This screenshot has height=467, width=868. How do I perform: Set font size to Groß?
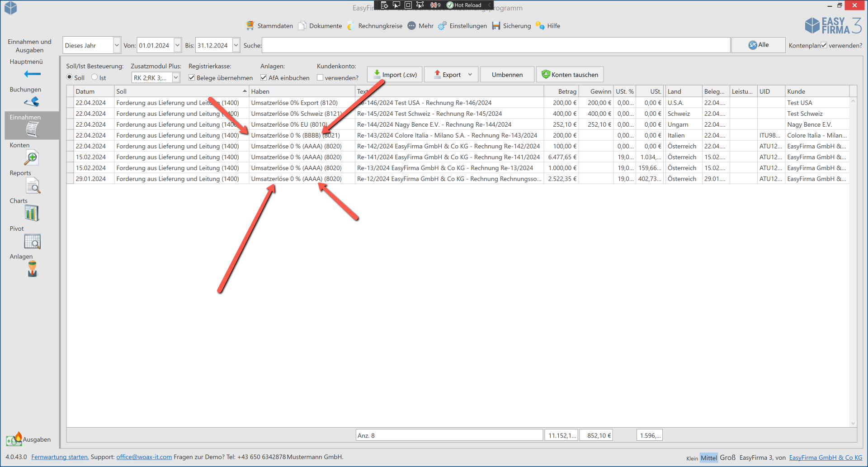pos(727,457)
